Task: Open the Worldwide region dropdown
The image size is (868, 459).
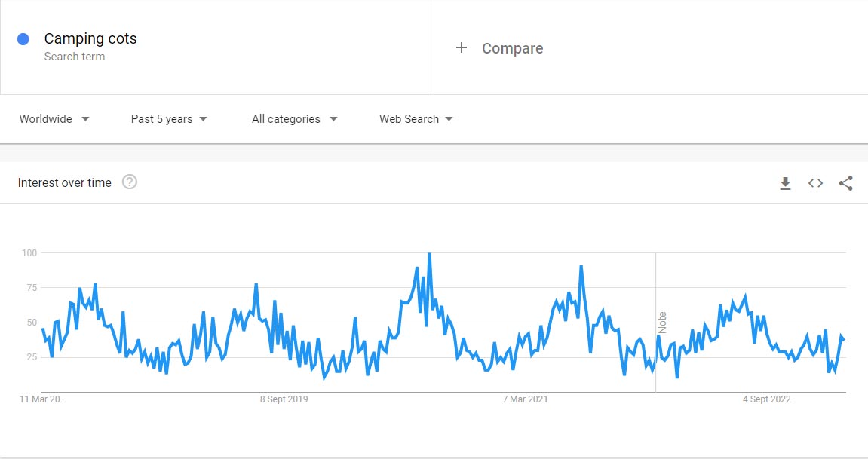Action: (x=54, y=119)
